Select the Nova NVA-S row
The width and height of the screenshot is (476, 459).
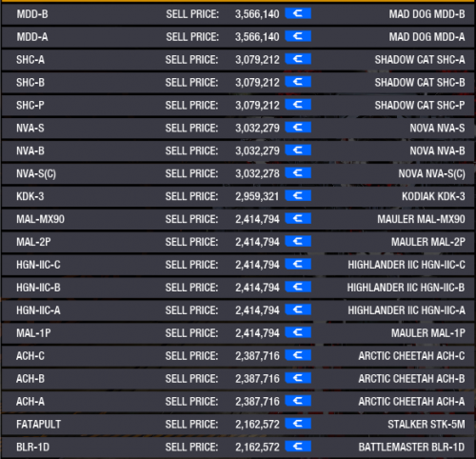(x=238, y=128)
